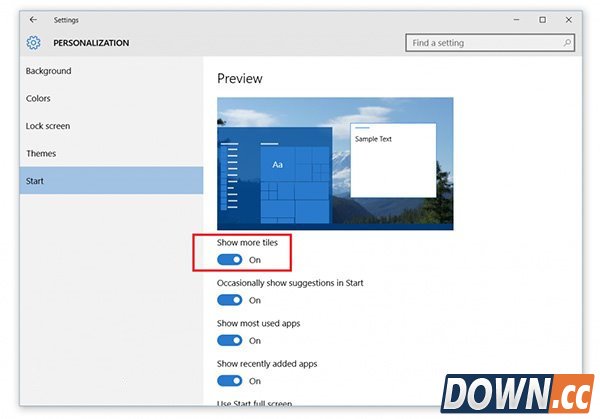Click the PERSONALIZATION heading text

pyautogui.click(x=91, y=43)
